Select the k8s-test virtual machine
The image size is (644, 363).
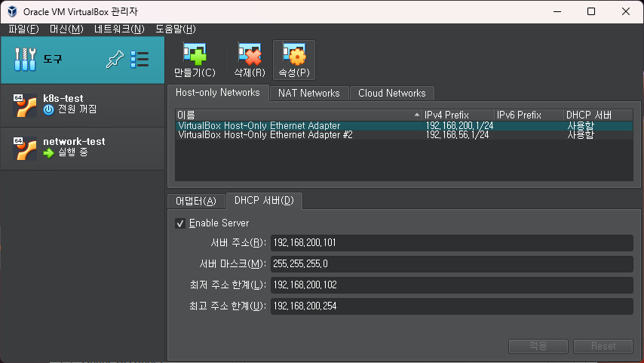pos(82,106)
